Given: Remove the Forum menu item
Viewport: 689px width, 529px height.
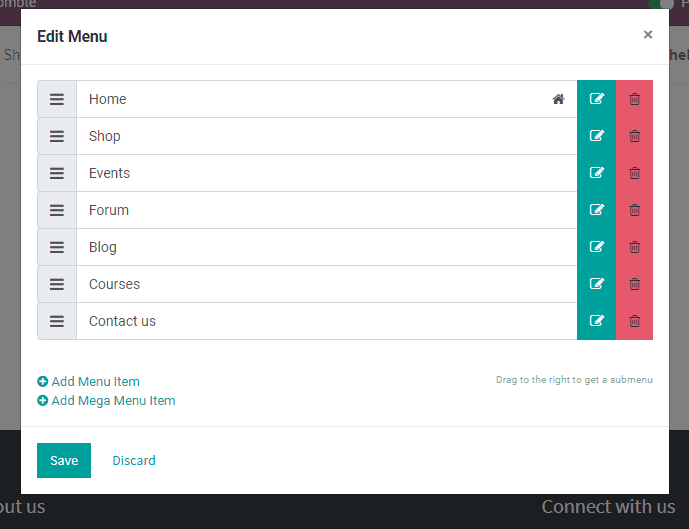Looking at the screenshot, I should 634,210.
